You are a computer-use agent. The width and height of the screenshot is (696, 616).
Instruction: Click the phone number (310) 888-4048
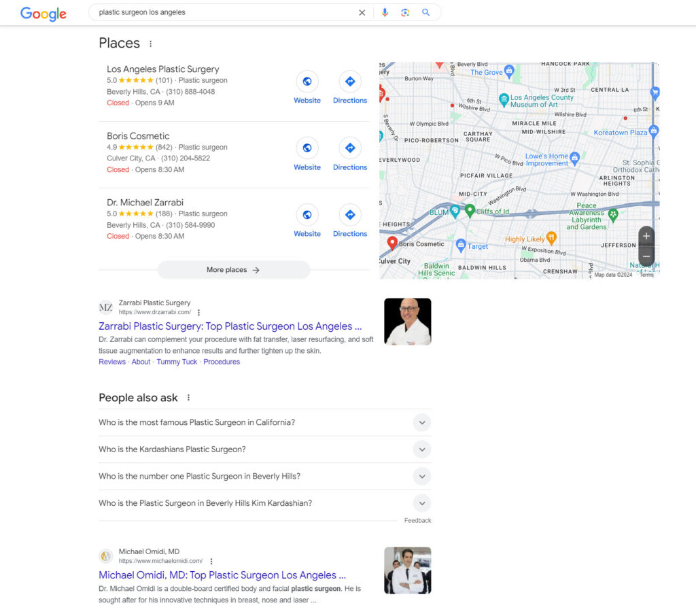[190, 92]
